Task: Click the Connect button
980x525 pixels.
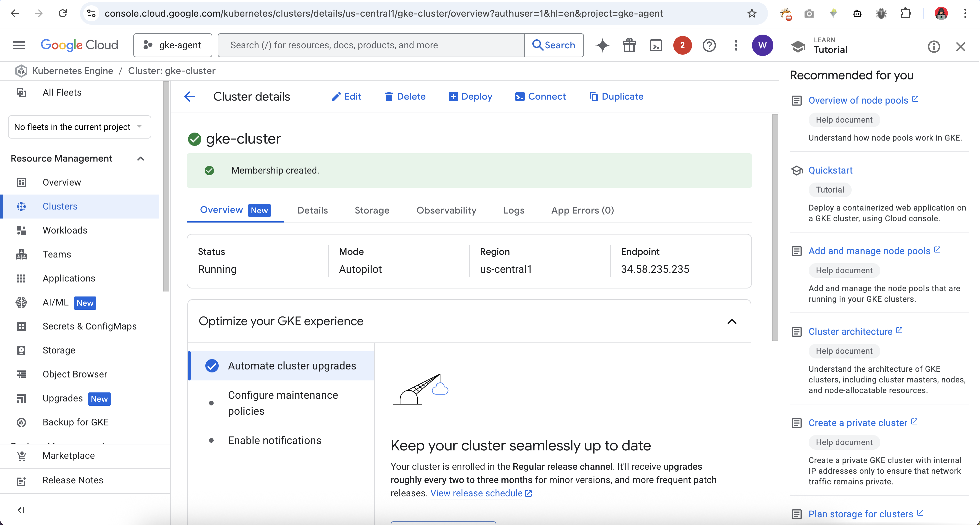Action: click(540, 97)
